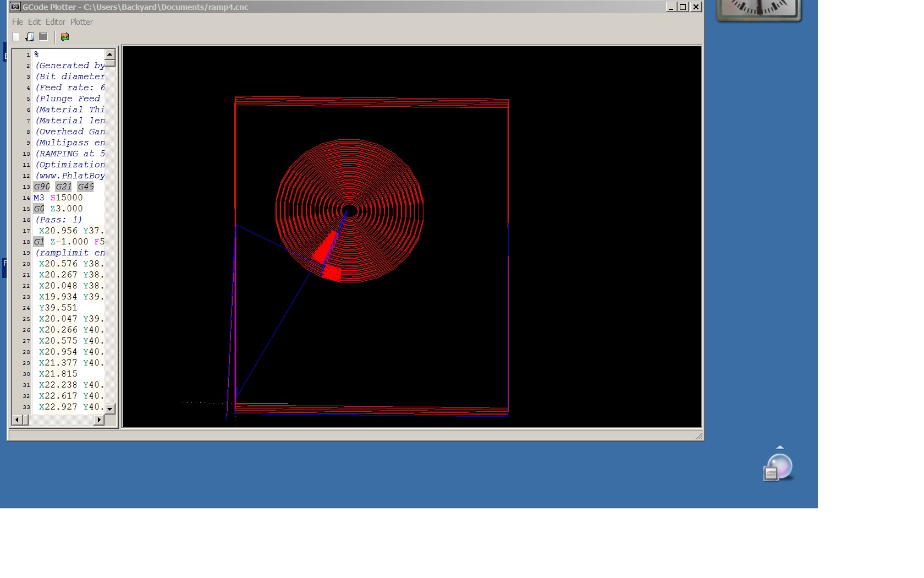Open the Plotter menu
Image resolution: width=924 pixels, height=578 pixels.
[81, 22]
